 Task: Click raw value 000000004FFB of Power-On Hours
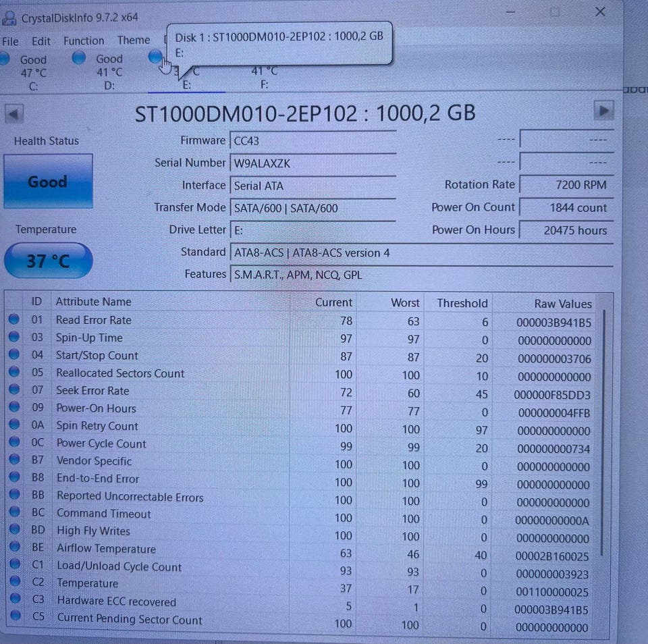[x=553, y=413]
